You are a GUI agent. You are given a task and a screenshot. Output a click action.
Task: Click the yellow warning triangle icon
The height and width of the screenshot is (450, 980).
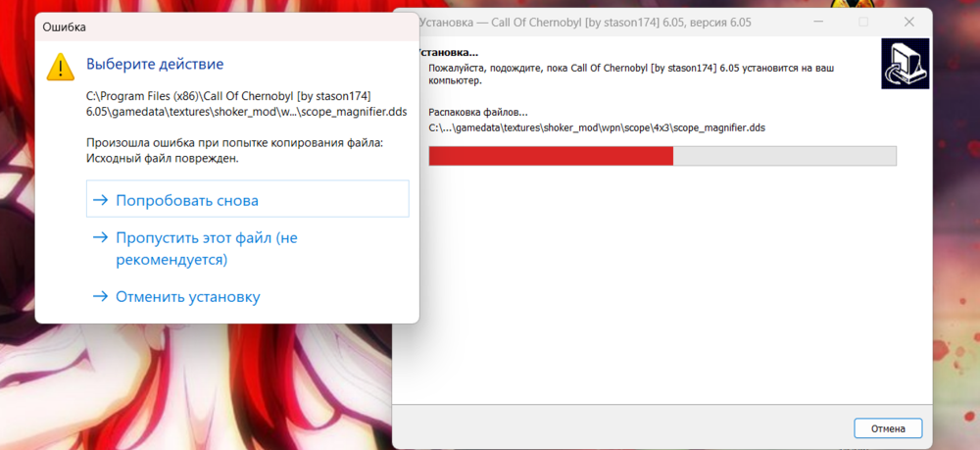[x=61, y=67]
